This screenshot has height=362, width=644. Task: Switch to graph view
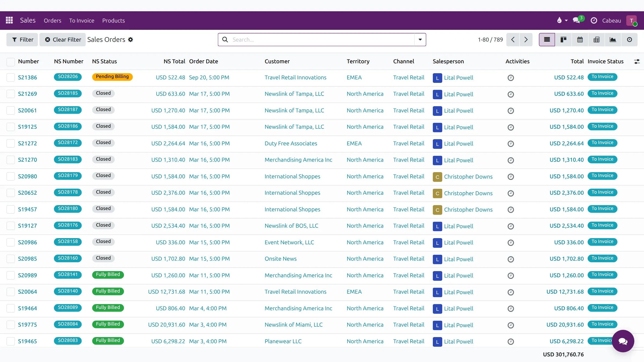613,40
